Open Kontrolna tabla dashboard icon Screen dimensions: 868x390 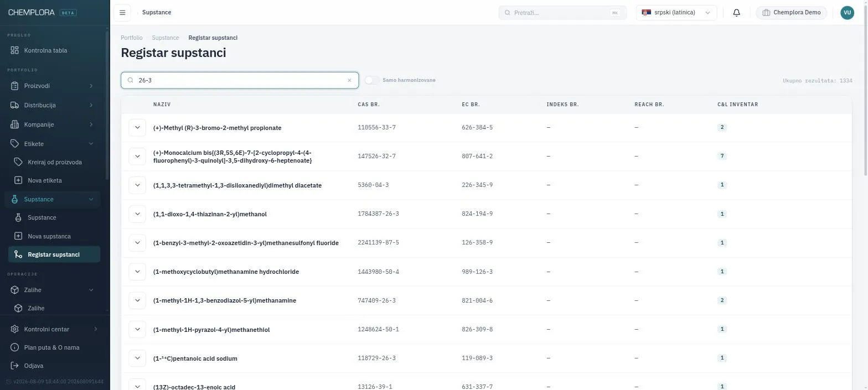[x=15, y=50]
